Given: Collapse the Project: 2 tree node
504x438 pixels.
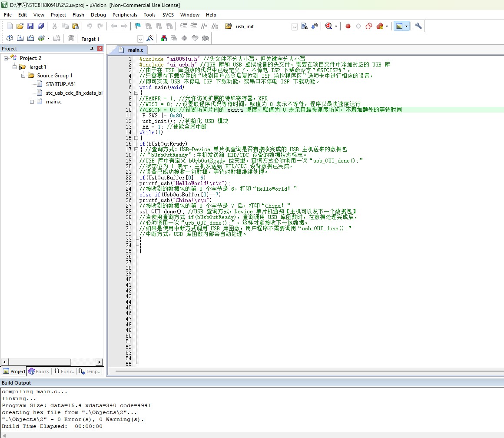Looking at the screenshot, I should coord(6,58).
